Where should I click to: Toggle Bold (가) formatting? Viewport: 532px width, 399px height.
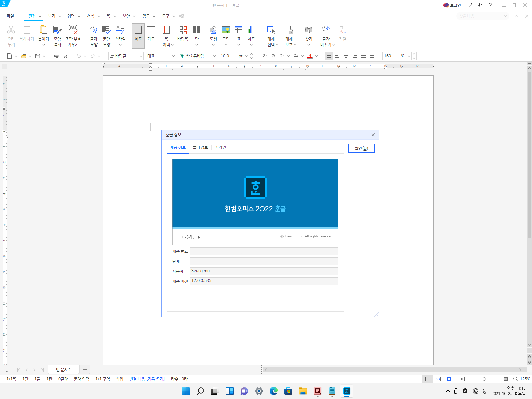265,56
